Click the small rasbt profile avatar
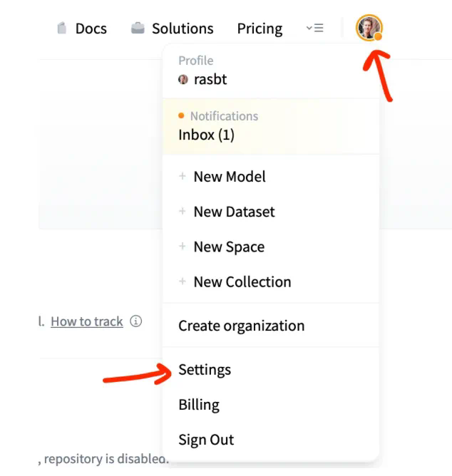This screenshot has width=452, height=476. coord(183,80)
